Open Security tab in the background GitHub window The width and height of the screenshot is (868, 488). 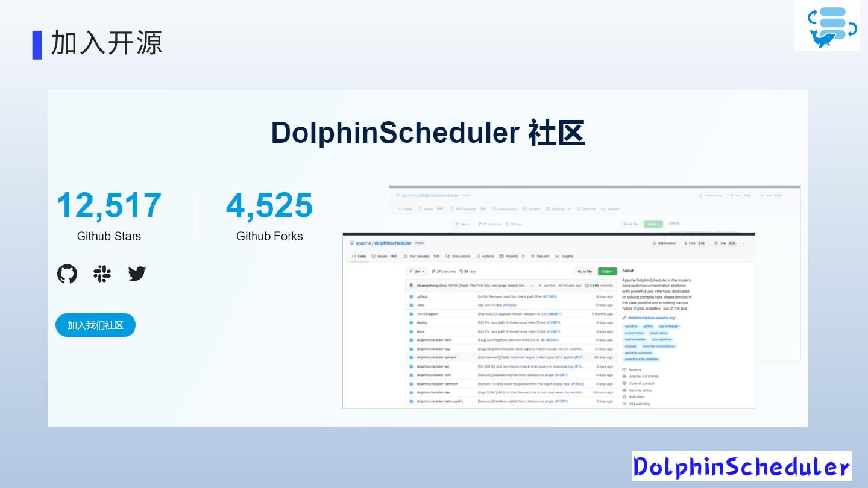587,209
